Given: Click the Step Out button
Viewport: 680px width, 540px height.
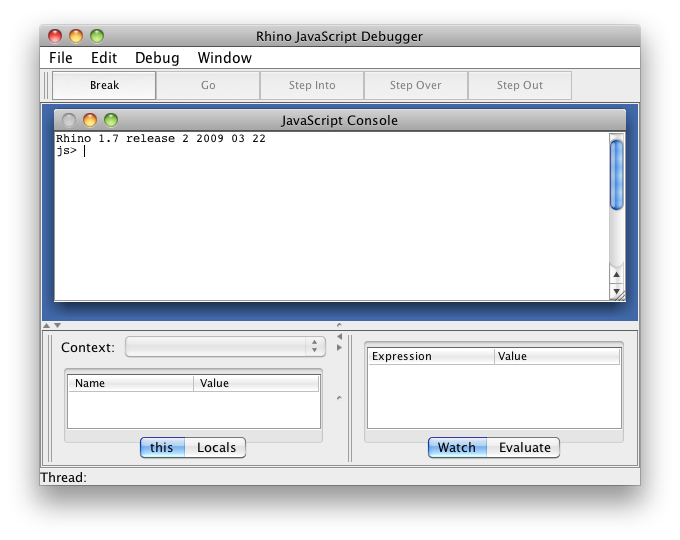Looking at the screenshot, I should pyautogui.click(x=520, y=85).
